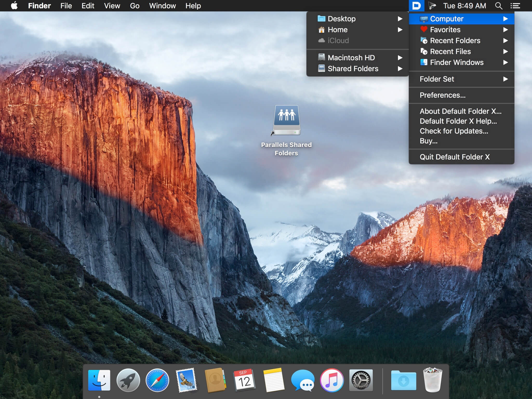Select Shared Folders in Computer submenu

click(x=353, y=69)
